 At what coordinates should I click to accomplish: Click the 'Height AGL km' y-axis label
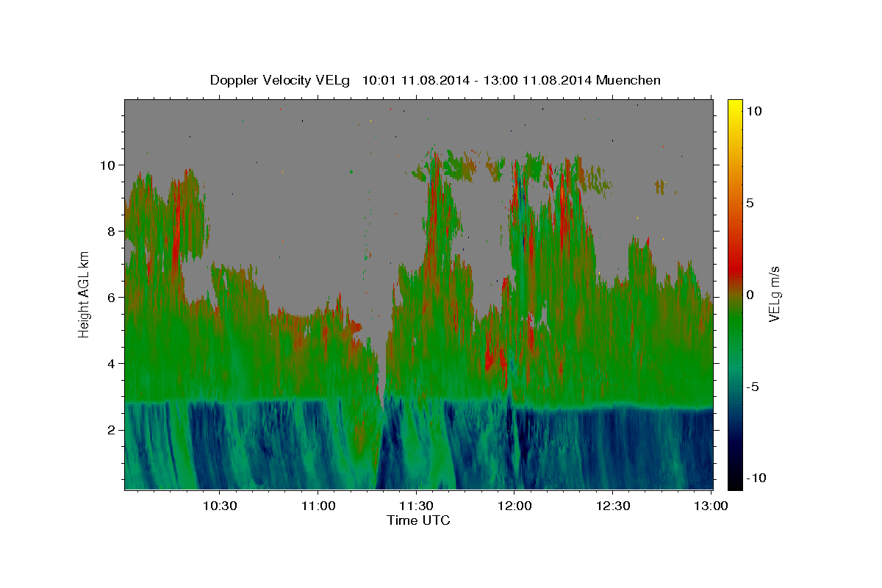[85, 294]
